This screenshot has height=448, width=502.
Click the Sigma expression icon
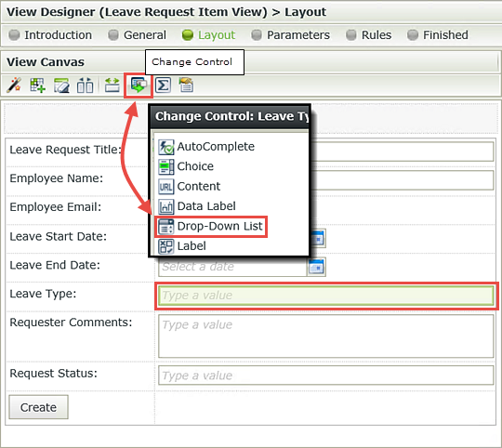tap(163, 86)
